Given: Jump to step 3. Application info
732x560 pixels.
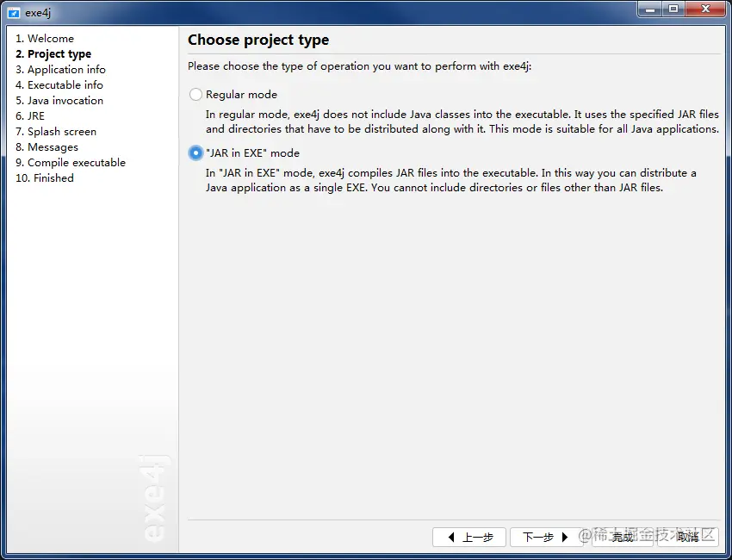Looking at the screenshot, I should tap(60, 69).
